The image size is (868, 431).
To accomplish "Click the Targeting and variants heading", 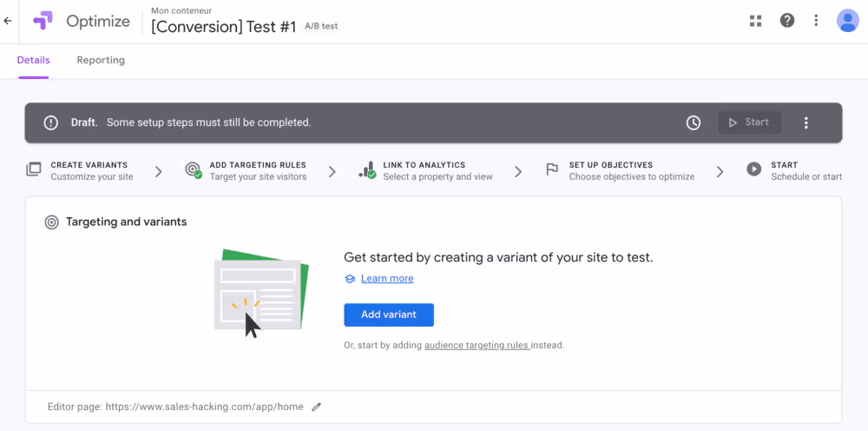I will (126, 222).
